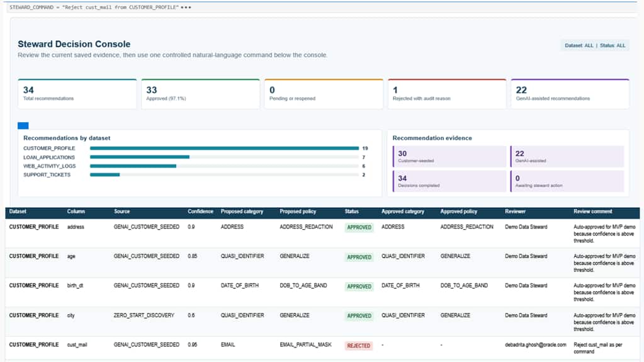Screen dimensions: 644x362
Task: Sort by the Status column header
Action: pyautogui.click(x=351, y=211)
